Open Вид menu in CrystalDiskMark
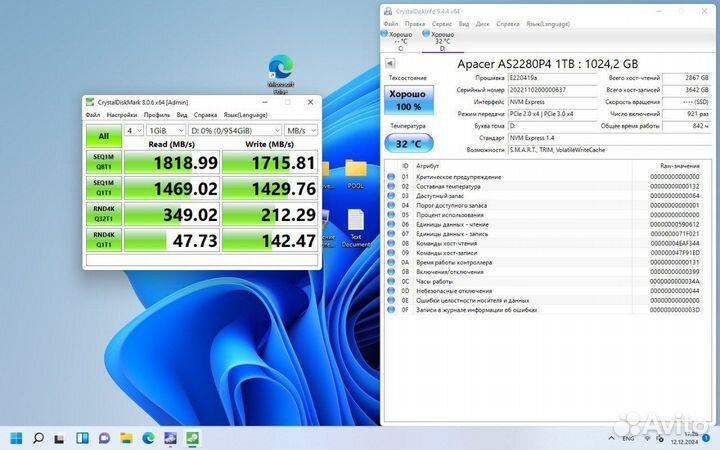This screenshot has height=450, width=720. 182,115
